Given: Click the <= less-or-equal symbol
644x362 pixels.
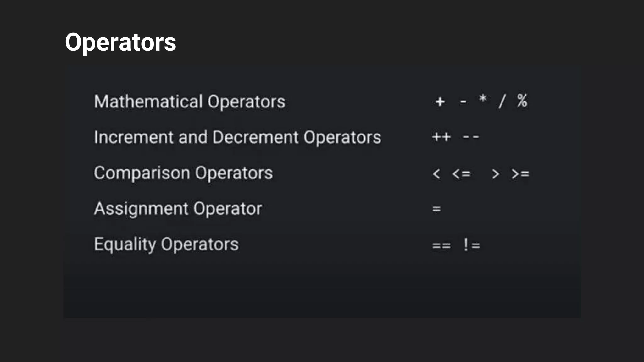Looking at the screenshot, I should pos(461,174).
